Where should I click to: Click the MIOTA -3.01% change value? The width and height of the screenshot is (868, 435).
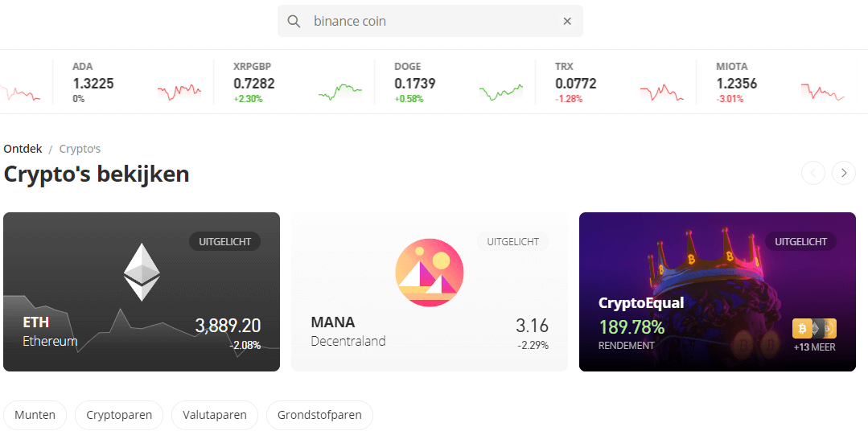730,99
